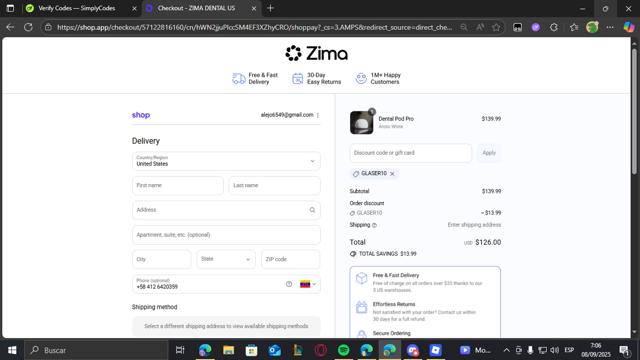640x360 pixels.
Task: Show hidden system tray icons
Action: click(x=506, y=350)
